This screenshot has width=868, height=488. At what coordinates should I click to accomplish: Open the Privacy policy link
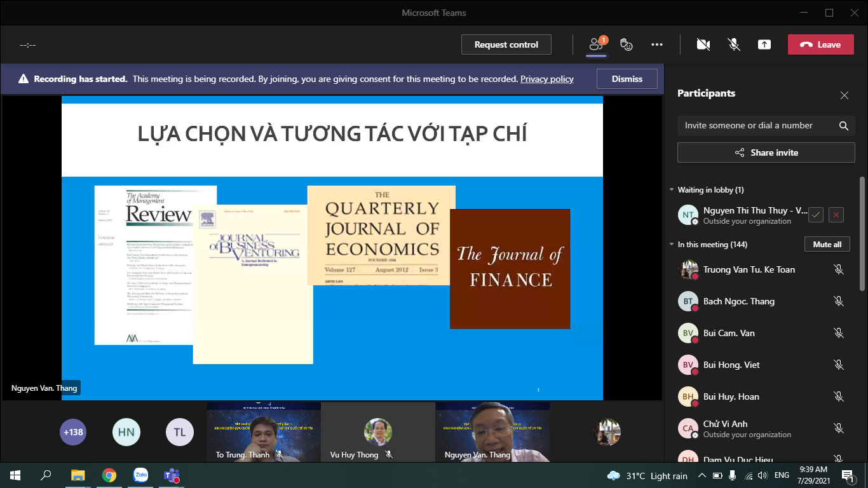(x=547, y=79)
